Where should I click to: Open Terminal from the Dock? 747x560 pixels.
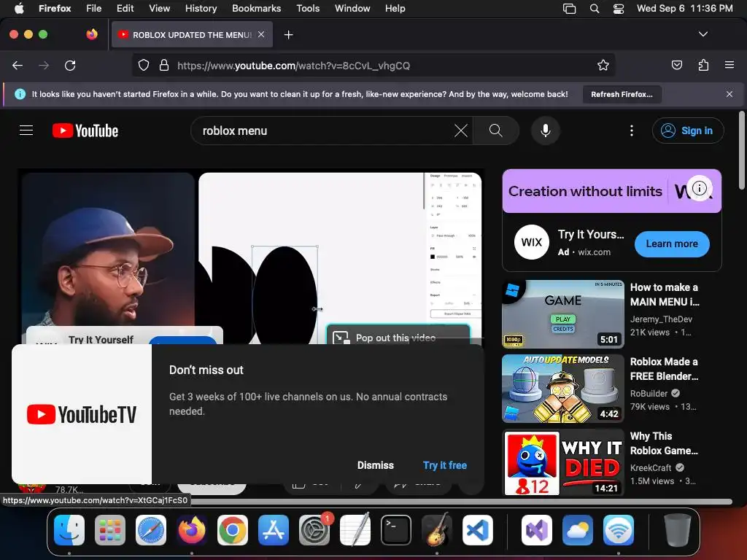(396, 530)
